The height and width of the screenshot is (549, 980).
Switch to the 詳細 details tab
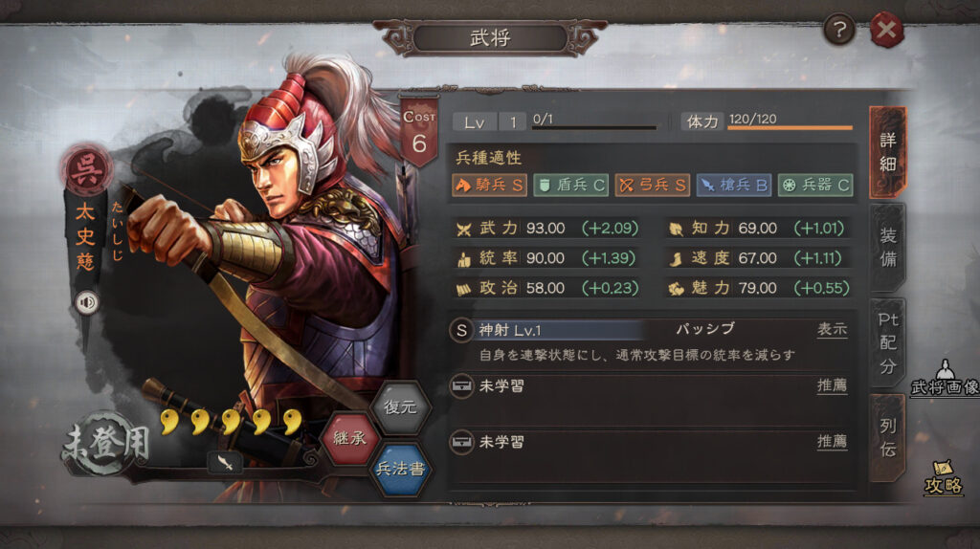pyautogui.click(x=887, y=152)
